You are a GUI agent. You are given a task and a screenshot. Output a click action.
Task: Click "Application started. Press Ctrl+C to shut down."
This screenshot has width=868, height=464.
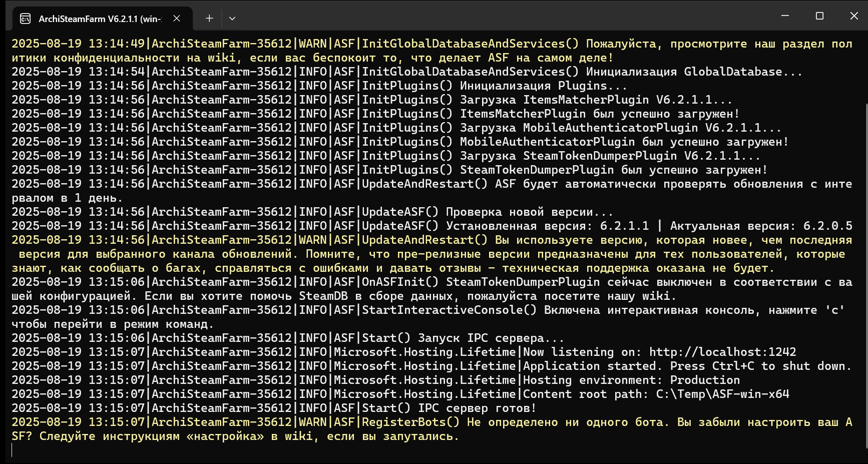pyautogui.click(x=687, y=366)
